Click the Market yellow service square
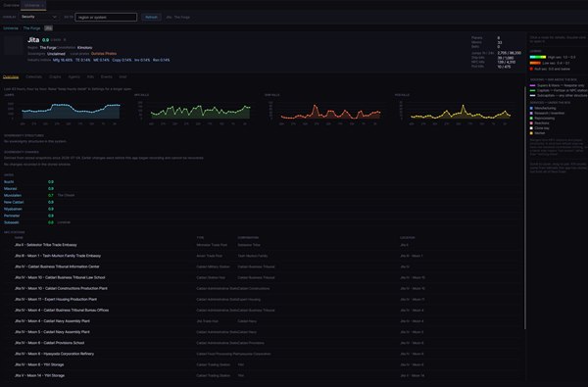This screenshot has height=387, width=588. (x=531, y=133)
